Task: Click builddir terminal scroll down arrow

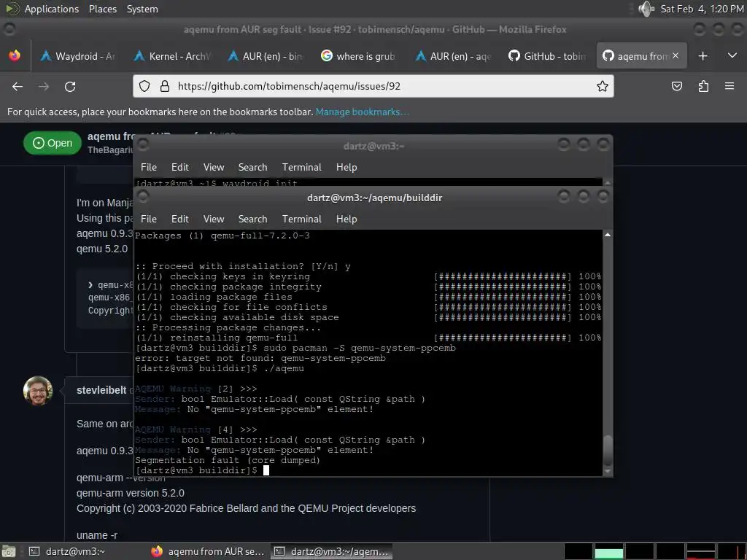Action: point(608,471)
